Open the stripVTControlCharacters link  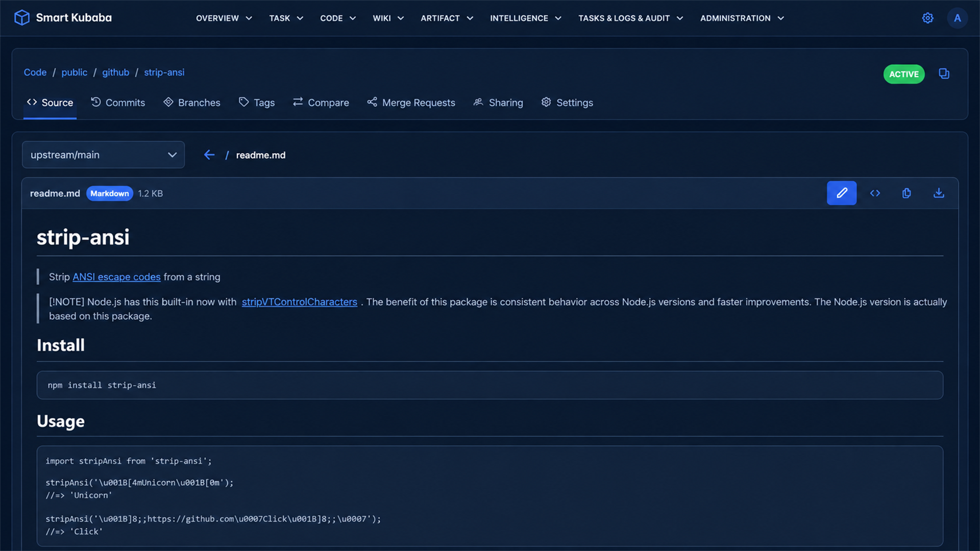[300, 302]
